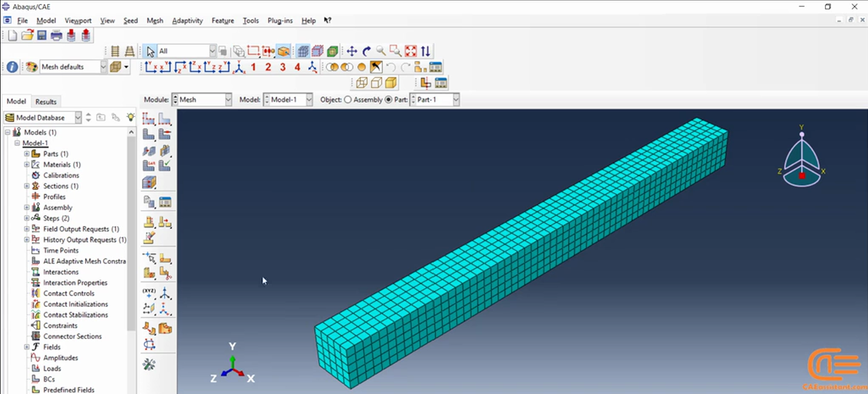Click the meshed beam part in the viewport

(521, 252)
